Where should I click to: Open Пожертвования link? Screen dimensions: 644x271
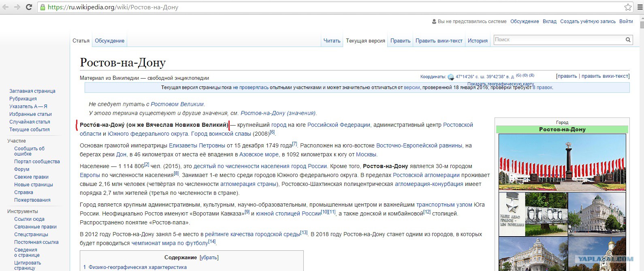pyautogui.click(x=32, y=200)
